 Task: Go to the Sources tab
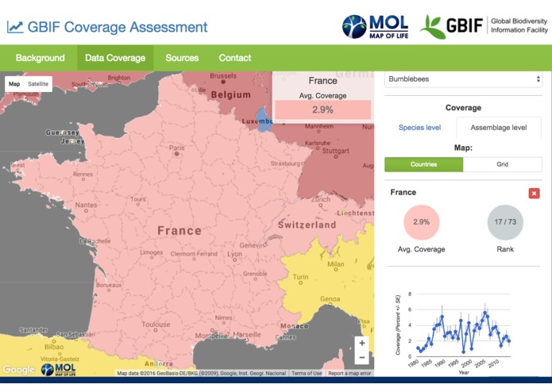[x=182, y=58]
